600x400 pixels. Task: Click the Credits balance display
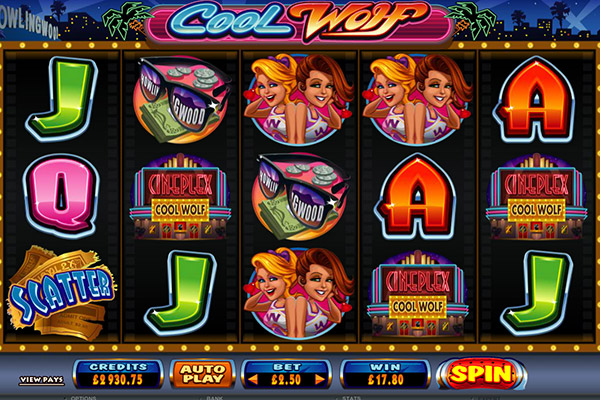coord(118,374)
